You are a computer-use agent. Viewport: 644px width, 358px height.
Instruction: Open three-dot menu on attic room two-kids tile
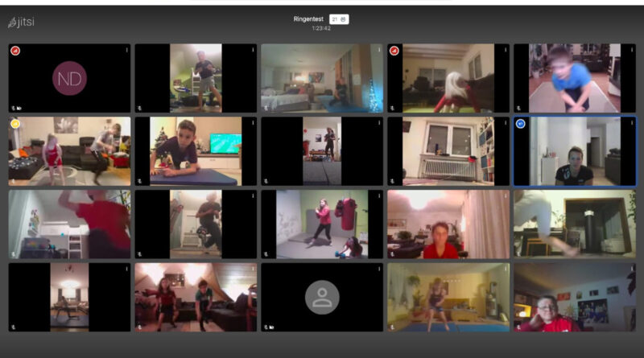point(253,269)
